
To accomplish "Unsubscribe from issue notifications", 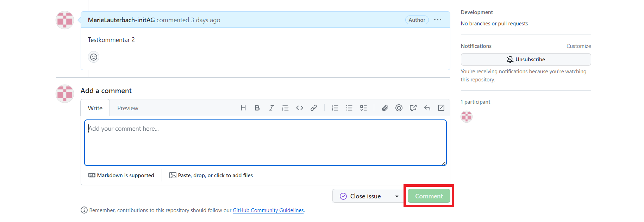I will [526, 60].
